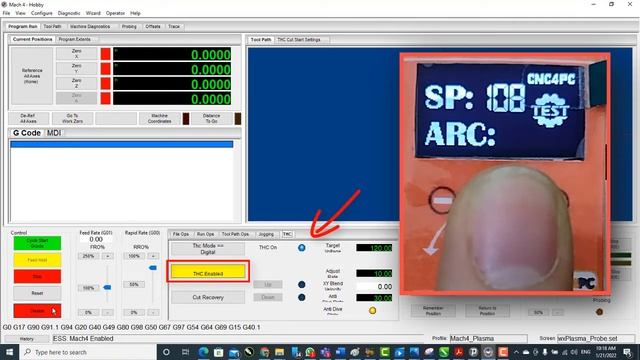Set feed rate override to 250%
Screen dimensions: 640x360
coord(89,256)
